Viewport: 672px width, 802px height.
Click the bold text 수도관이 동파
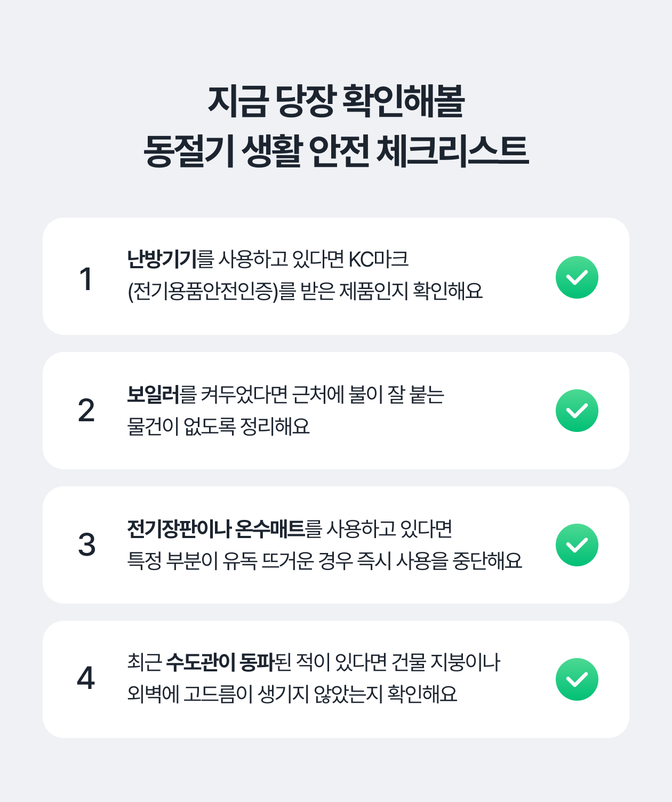pyautogui.click(x=219, y=662)
